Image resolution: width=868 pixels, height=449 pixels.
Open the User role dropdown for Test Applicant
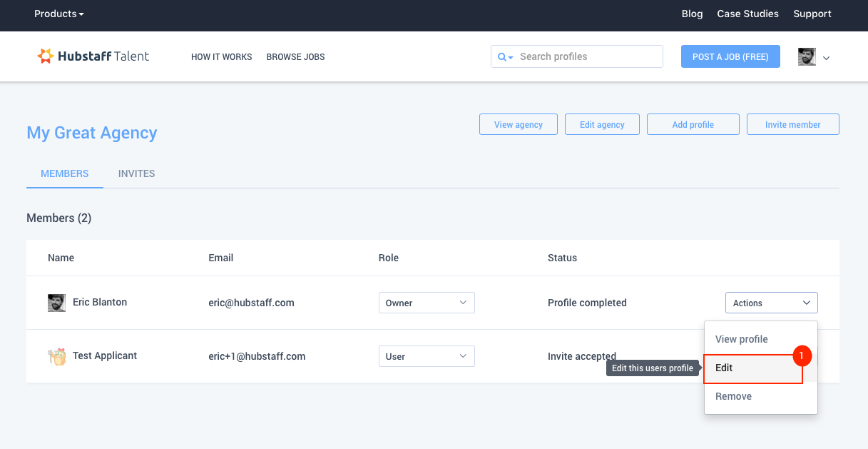tap(427, 356)
